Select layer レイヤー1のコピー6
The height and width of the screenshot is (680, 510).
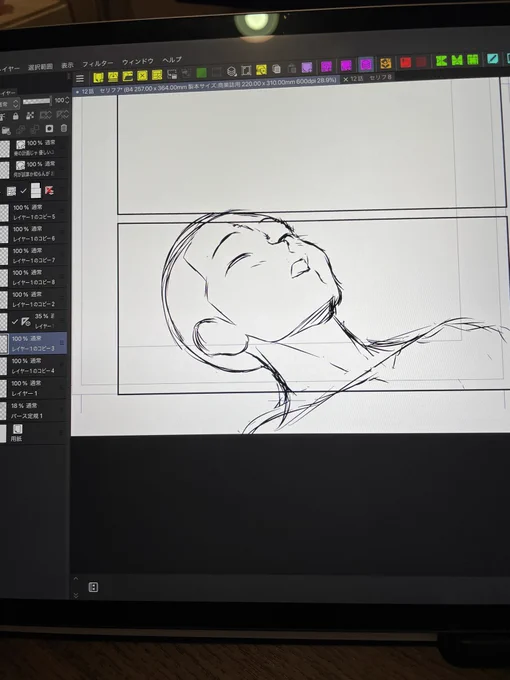34,234
